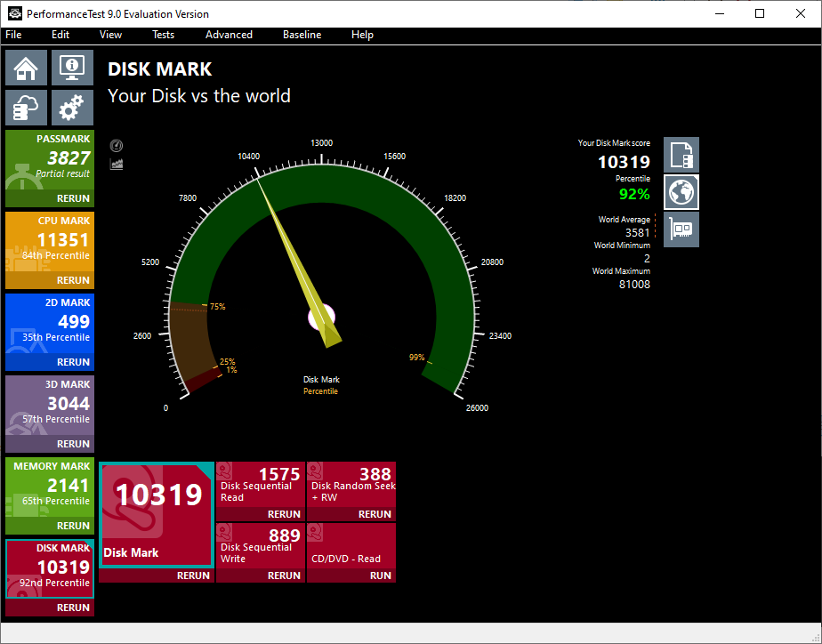Image resolution: width=822 pixels, height=644 pixels.
Task: Click the Disk Random Seek + RW tile
Action: click(351, 484)
